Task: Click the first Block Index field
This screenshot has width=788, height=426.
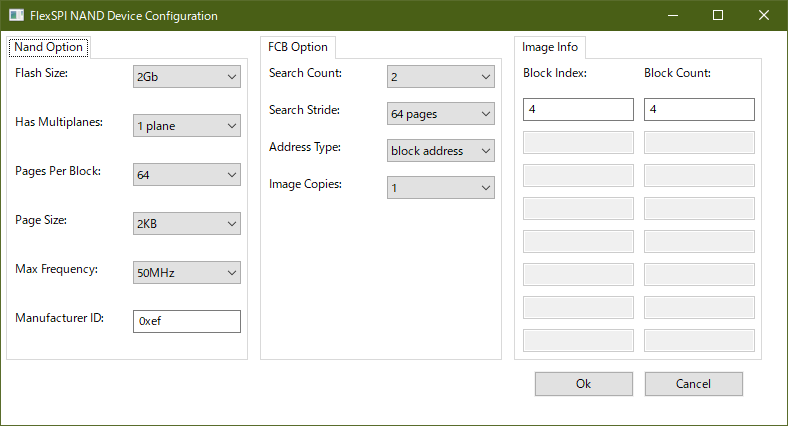Action: [578, 110]
